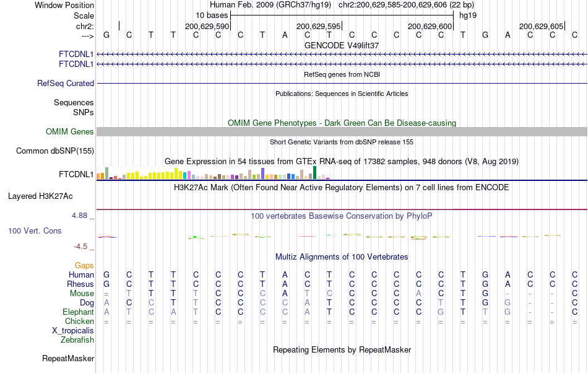Click the FTCDNL1 GTEx track label
The width and height of the screenshot is (588, 373).
tap(76, 175)
